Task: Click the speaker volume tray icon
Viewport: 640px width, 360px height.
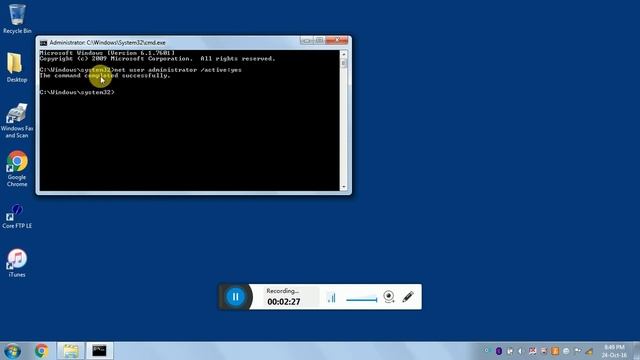Action: point(520,351)
